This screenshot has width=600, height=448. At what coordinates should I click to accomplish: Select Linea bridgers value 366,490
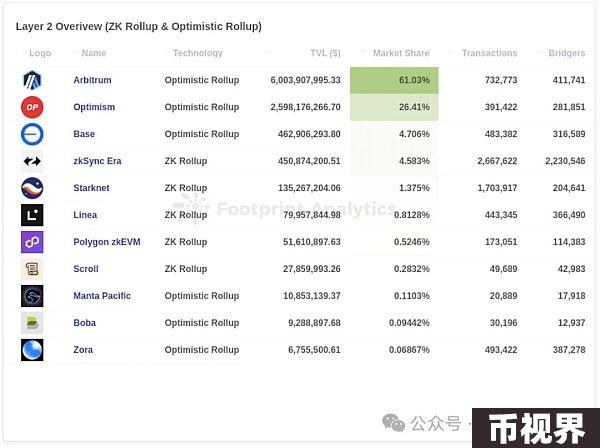569,215
